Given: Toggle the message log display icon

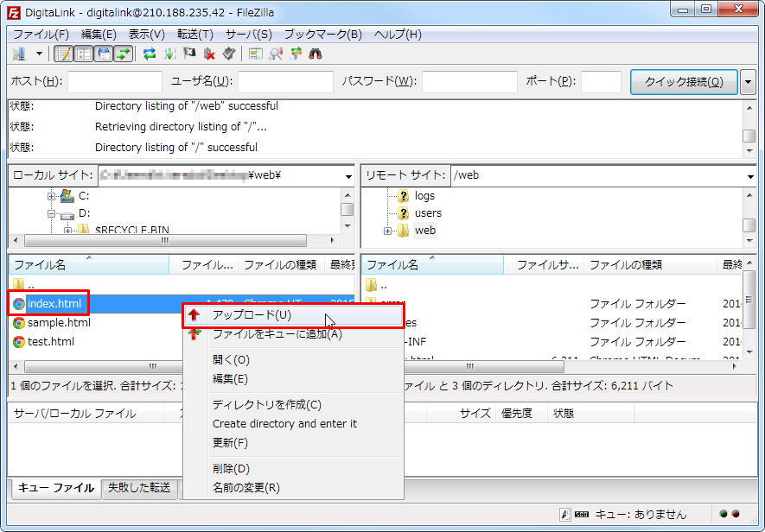Looking at the screenshot, I should (63, 54).
